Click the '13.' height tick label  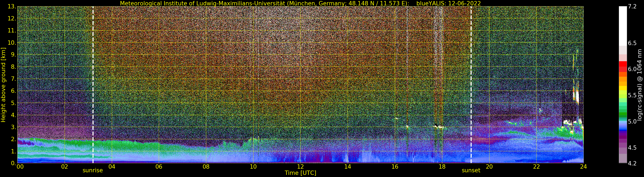pyautogui.click(x=12, y=6)
